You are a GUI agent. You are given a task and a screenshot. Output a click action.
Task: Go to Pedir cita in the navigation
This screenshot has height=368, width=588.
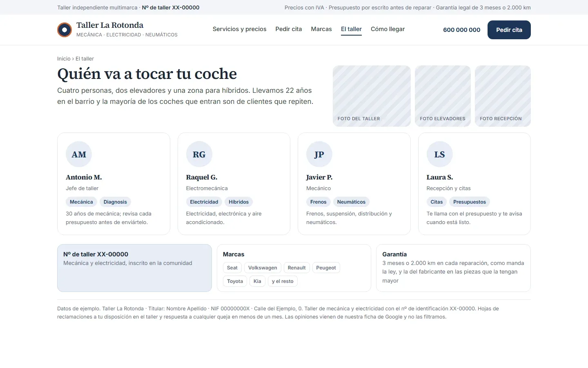click(289, 29)
